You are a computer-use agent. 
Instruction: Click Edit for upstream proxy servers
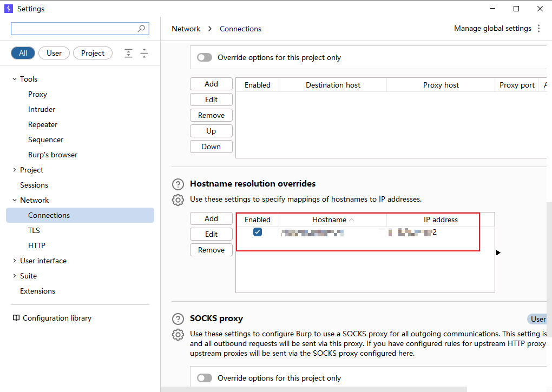tap(211, 99)
